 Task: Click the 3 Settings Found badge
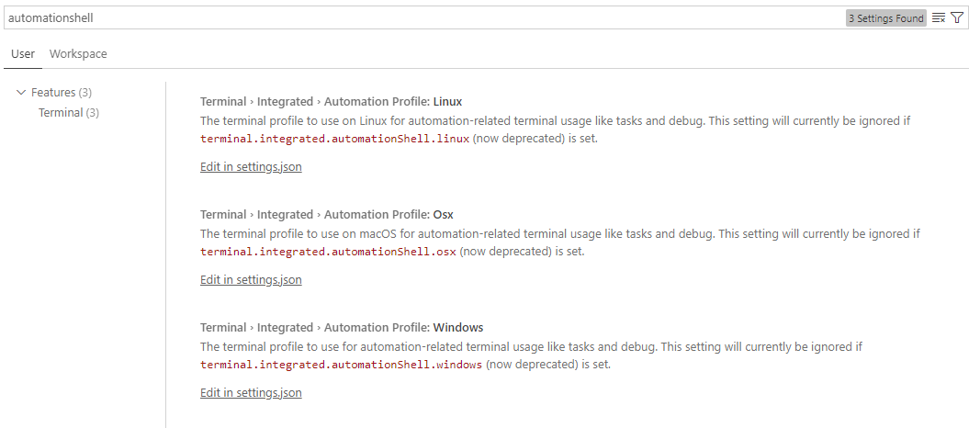(x=886, y=18)
